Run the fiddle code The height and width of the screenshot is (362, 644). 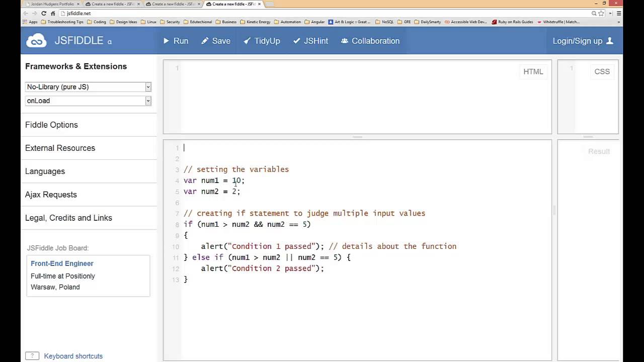(x=176, y=41)
